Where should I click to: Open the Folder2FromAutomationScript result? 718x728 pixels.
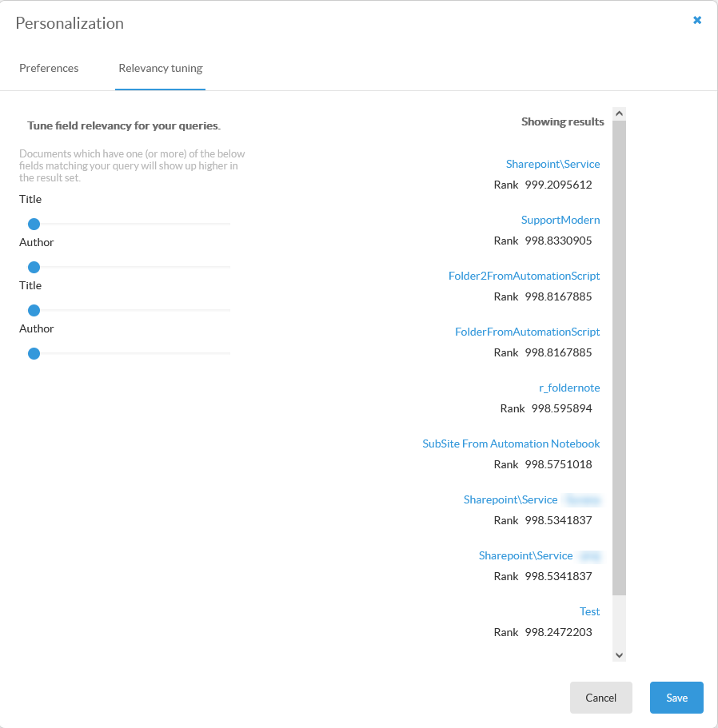coord(524,276)
